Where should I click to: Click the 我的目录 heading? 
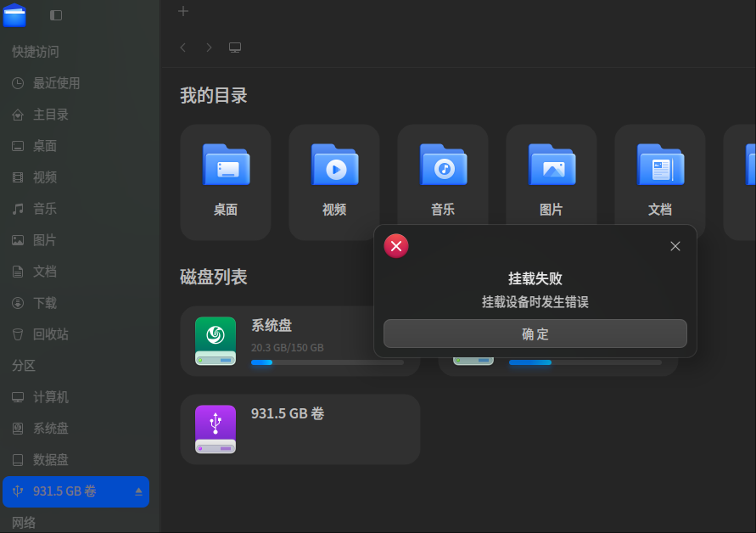coord(214,96)
